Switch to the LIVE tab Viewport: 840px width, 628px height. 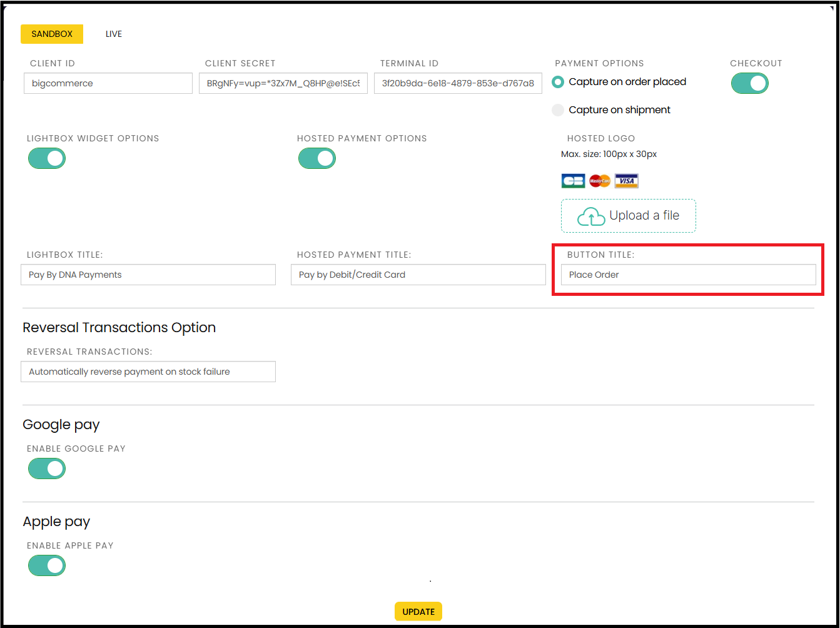(113, 34)
